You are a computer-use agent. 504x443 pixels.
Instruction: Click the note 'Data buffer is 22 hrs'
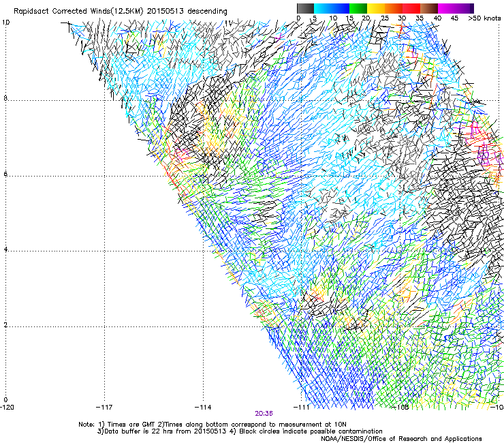tap(138, 431)
